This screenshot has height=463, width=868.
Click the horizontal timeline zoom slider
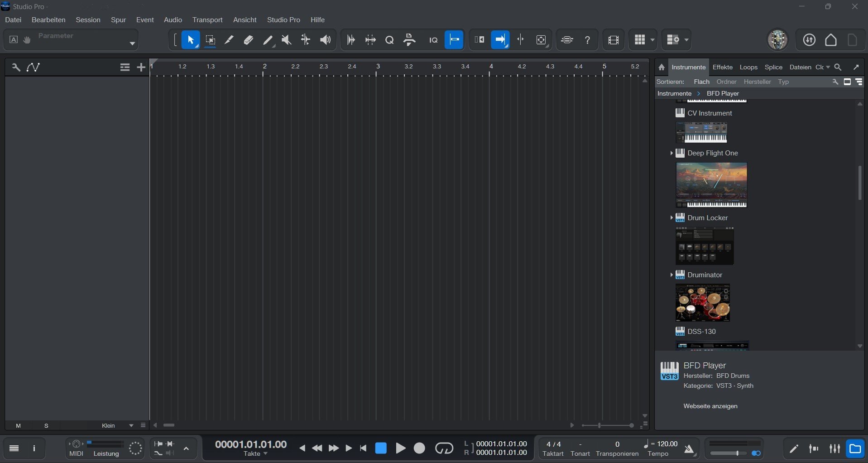tap(608, 426)
